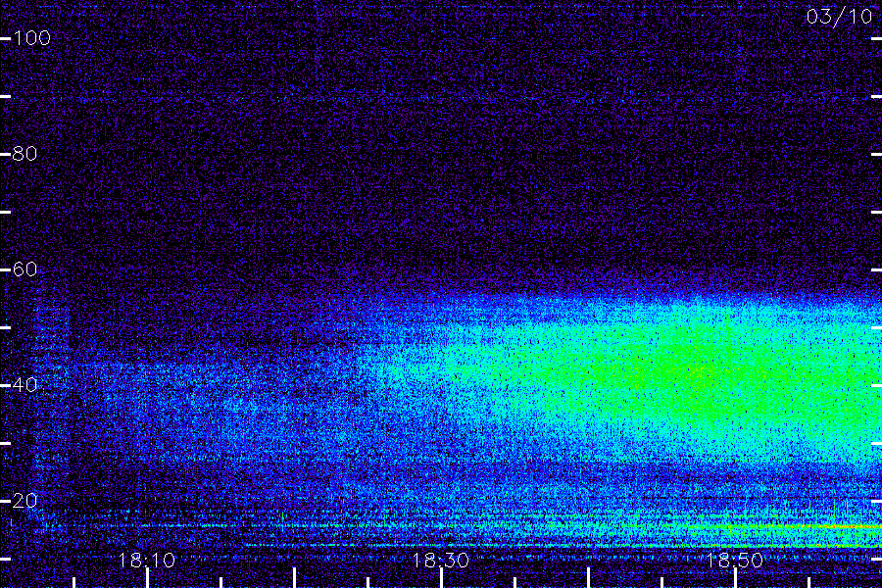Click the 80 frequency axis label
Image resolution: width=882 pixels, height=588 pixels.
[24, 154]
